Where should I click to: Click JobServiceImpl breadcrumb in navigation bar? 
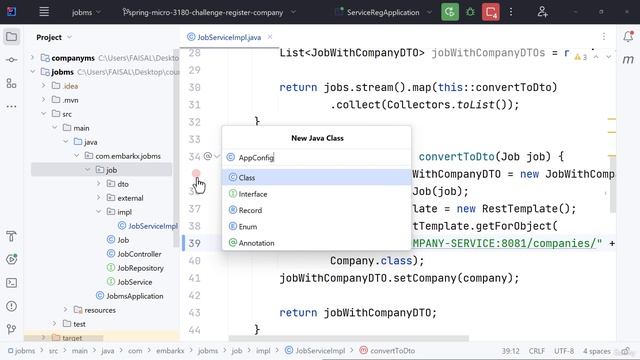pos(315,351)
